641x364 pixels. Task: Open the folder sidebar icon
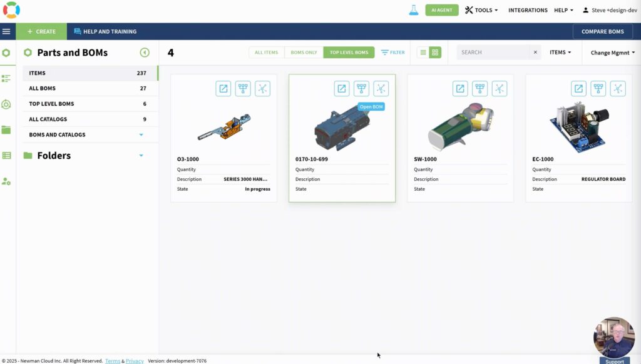[6, 130]
